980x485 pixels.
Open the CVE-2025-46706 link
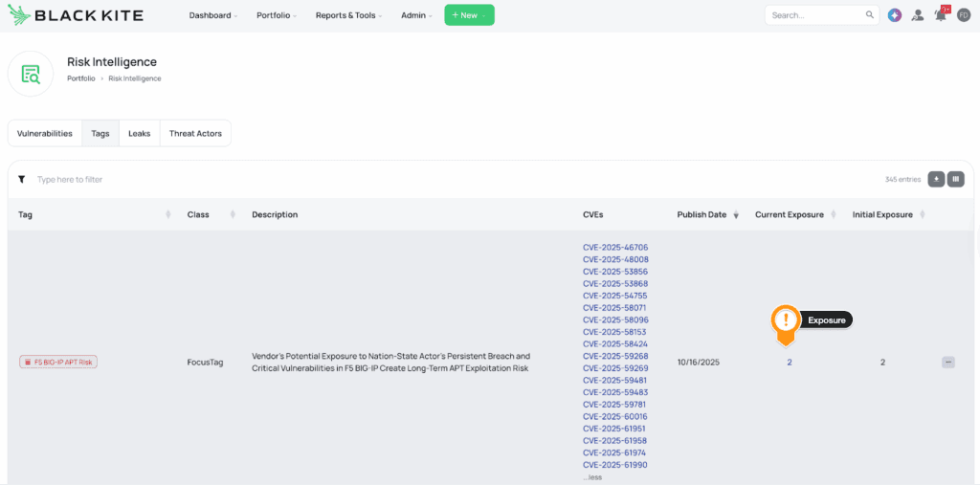click(615, 248)
